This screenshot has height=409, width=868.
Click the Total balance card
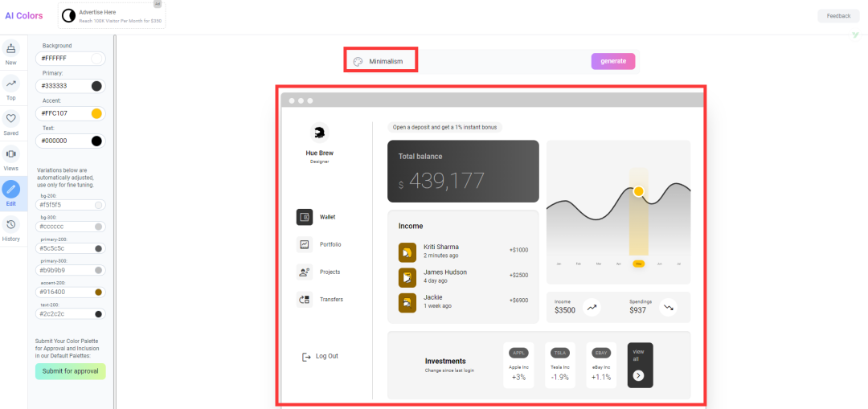pos(464,171)
